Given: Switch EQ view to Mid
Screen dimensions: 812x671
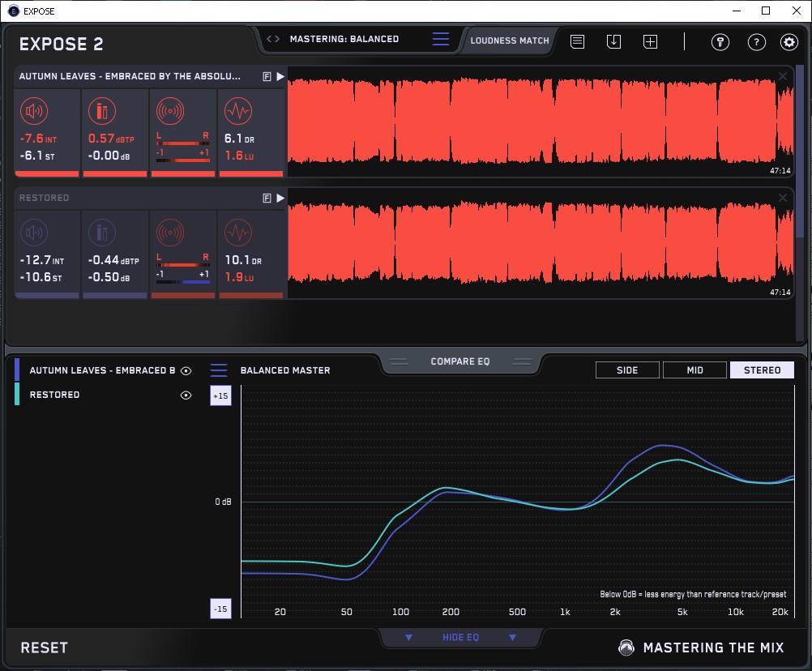Looking at the screenshot, I should [x=694, y=370].
